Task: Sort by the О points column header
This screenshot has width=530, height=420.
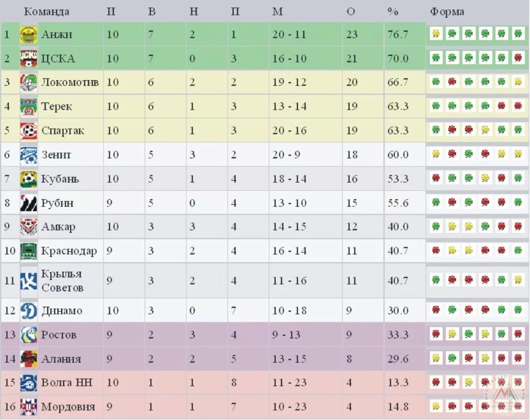Action: pos(351,11)
